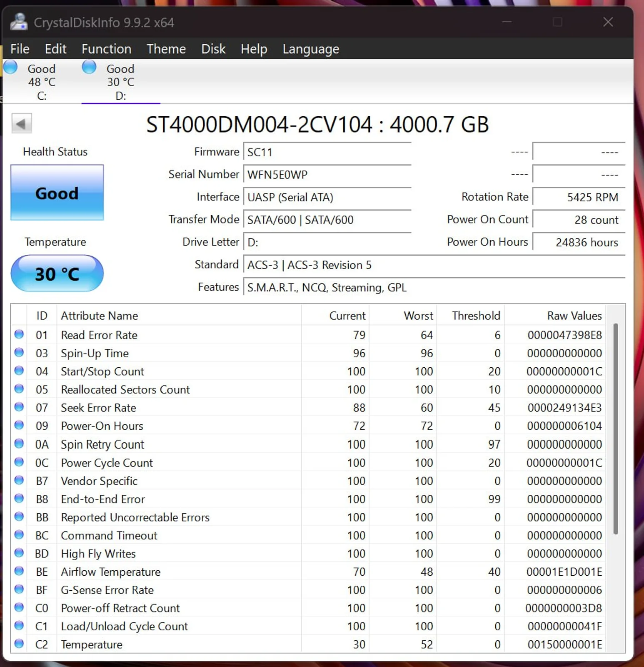Click the blue status dot for drive C:
This screenshot has width=644, height=667.
click(x=10, y=67)
